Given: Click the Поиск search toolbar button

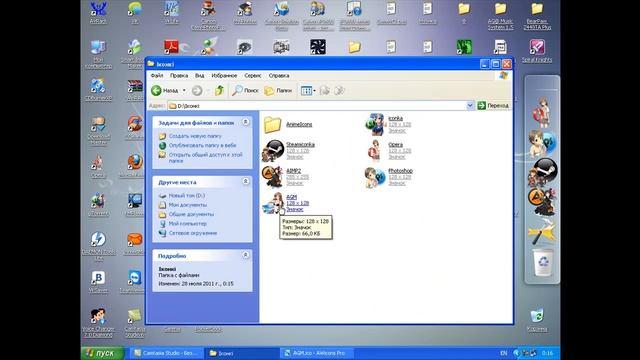Looking at the screenshot, I should [x=245, y=90].
